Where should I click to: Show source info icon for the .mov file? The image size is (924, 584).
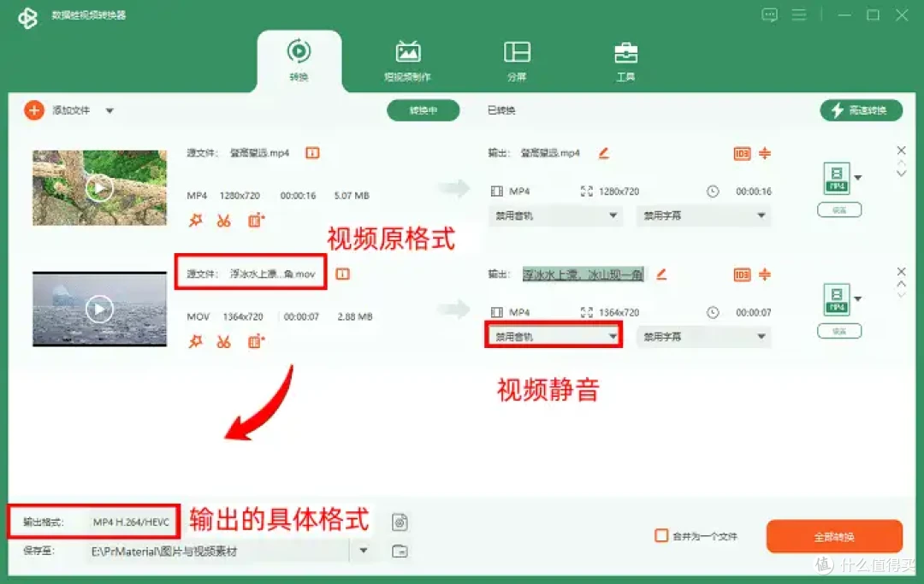pyautogui.click(x=342, y=274)
